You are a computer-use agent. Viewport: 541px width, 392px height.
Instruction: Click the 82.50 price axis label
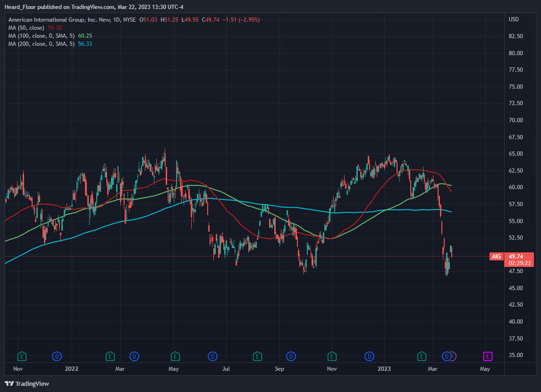pos(516,36)
